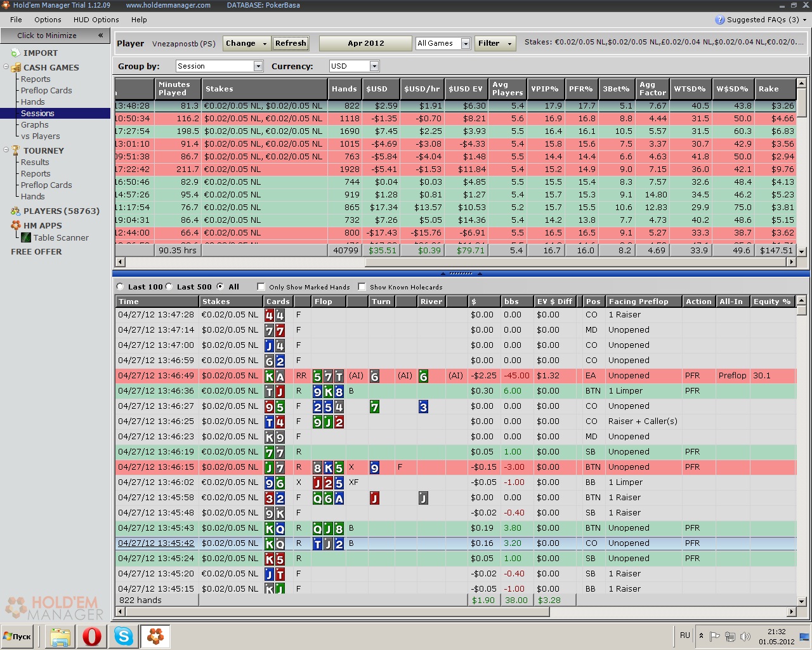The height and width of the screenshot is (650, 812).
Task: Click the 4 4 hole cards at 13:47:28
Action: (275, 315)
